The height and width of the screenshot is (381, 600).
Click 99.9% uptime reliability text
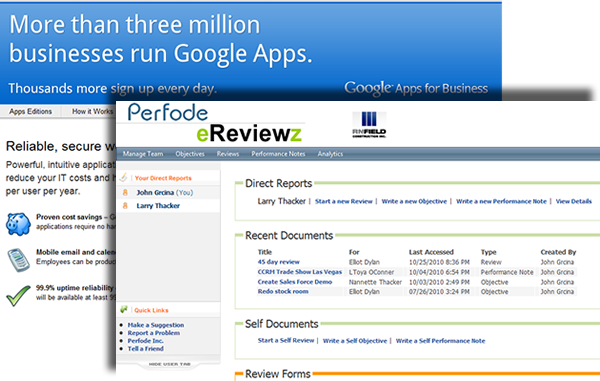point(75,288)
